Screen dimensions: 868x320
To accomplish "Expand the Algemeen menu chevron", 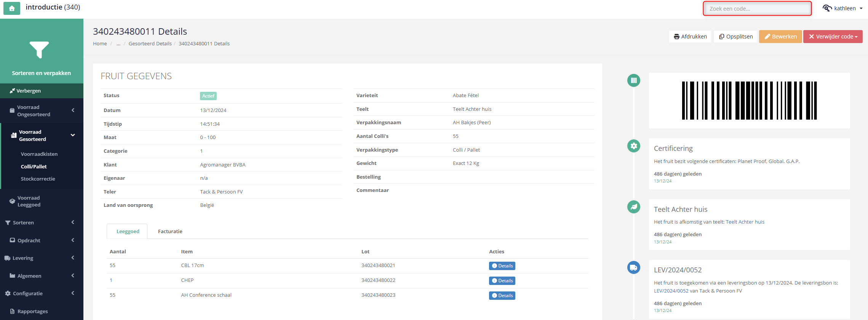I will tap(73, 276).
